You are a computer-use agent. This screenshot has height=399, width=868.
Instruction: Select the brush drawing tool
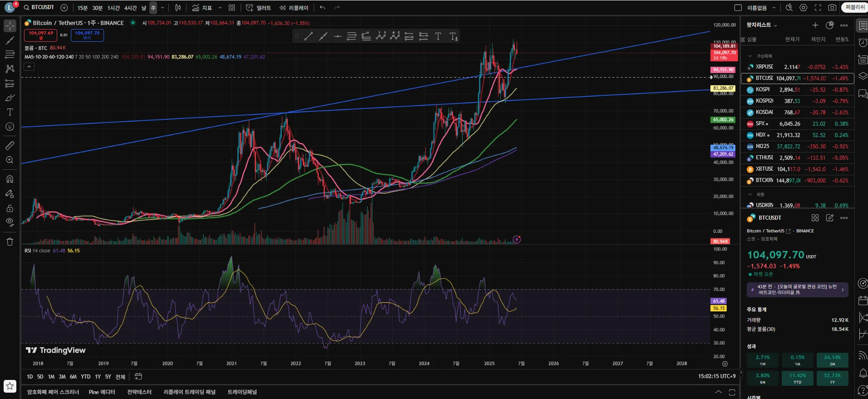(10, 98)
